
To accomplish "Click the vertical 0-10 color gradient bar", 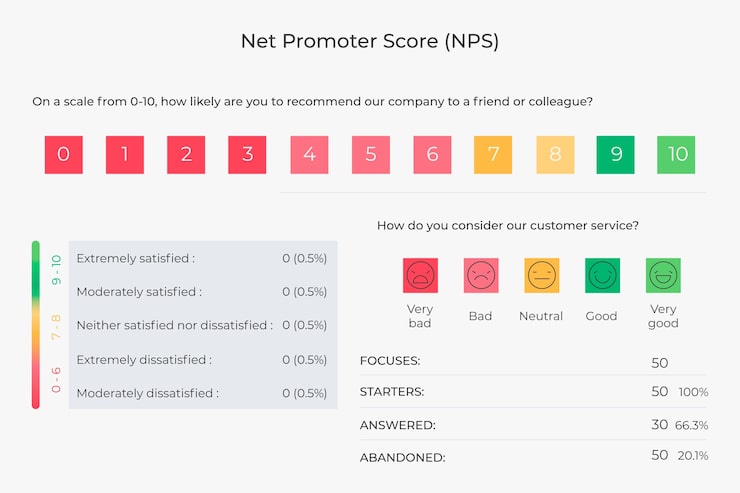I will (36, 324).
